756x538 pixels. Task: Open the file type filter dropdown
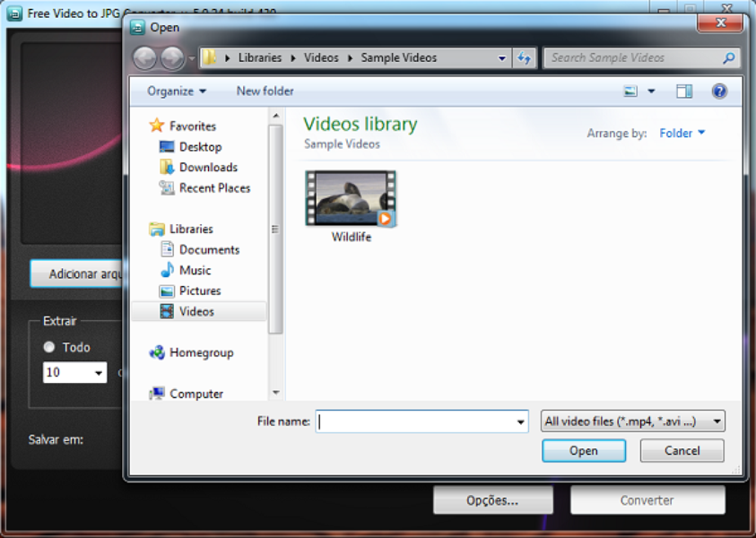(632, 421)
